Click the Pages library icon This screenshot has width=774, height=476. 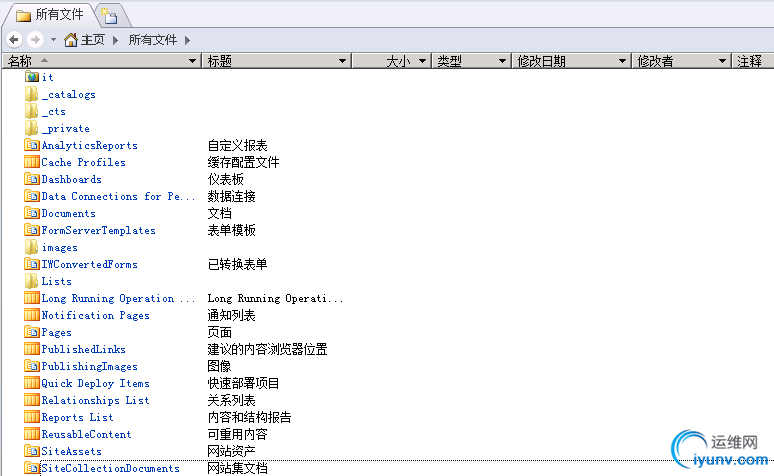point(32,332)
